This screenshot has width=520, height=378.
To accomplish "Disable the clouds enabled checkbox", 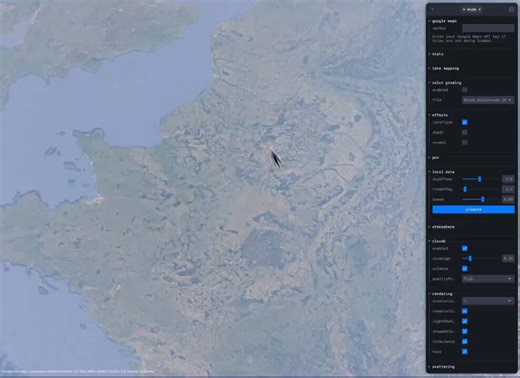I will 465,248.
